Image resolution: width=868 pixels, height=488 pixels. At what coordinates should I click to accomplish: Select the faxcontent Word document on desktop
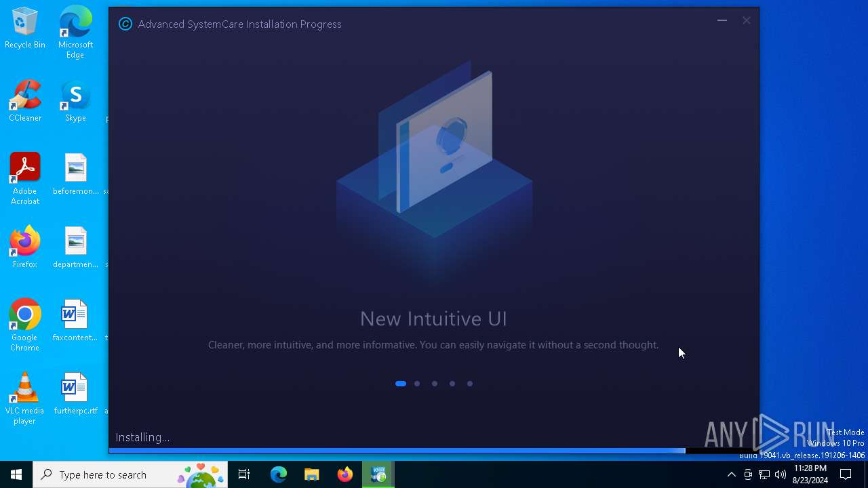pyautogui.click(x=75, y=321)
